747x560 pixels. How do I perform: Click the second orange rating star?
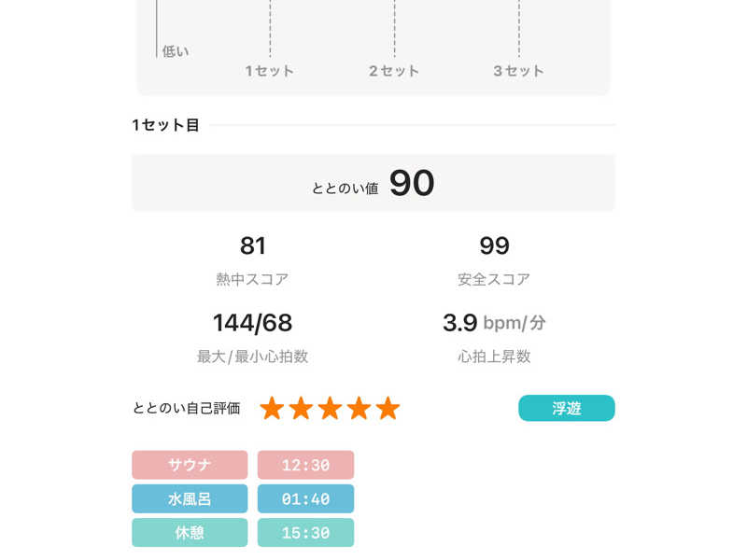pyautogui.click(x=301, y=409)
